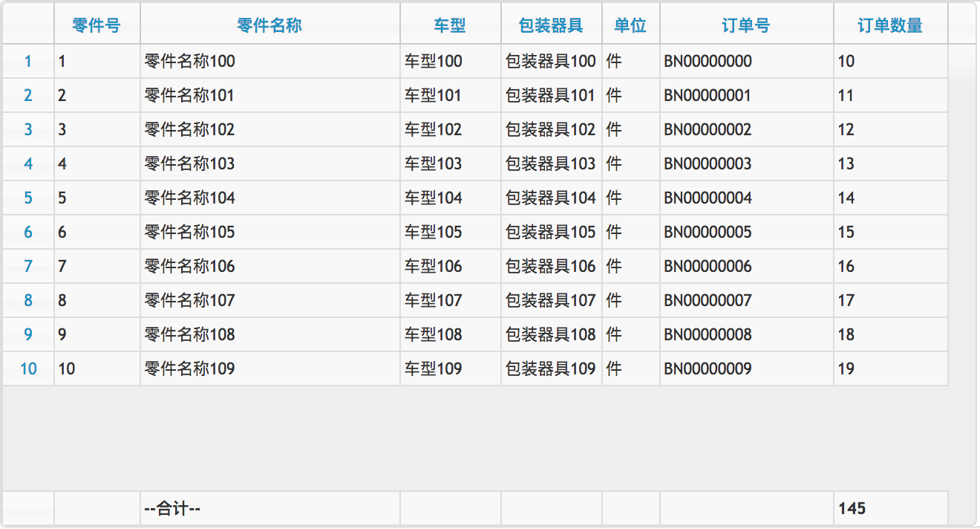This screenshot has width=980, height=529.
Task: Click order quantity cell 19
Action: pyautogui.click(x=891, y=369)
